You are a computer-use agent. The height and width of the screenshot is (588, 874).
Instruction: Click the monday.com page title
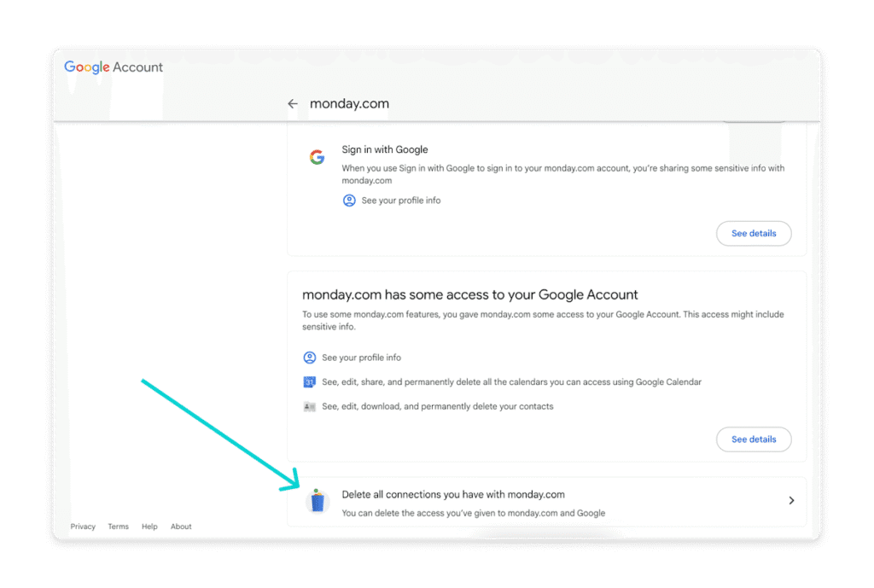[349, 103]
